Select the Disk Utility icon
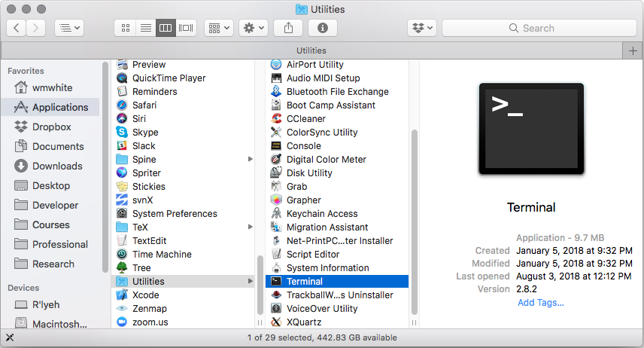This screenshot has width=644, height=348. click(276, 173)
